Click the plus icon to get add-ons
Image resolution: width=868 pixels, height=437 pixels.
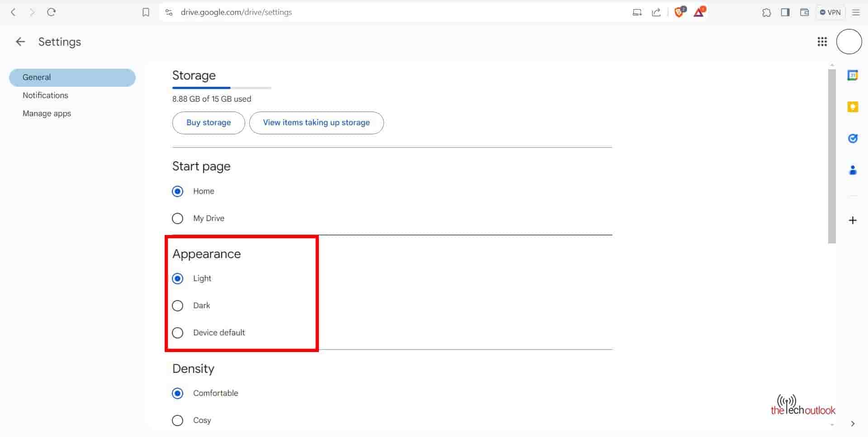click(x=852, y=221)
